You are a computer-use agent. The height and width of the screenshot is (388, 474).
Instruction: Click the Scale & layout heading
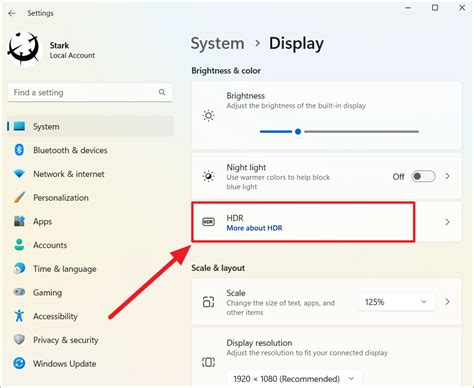coord(218,268)
